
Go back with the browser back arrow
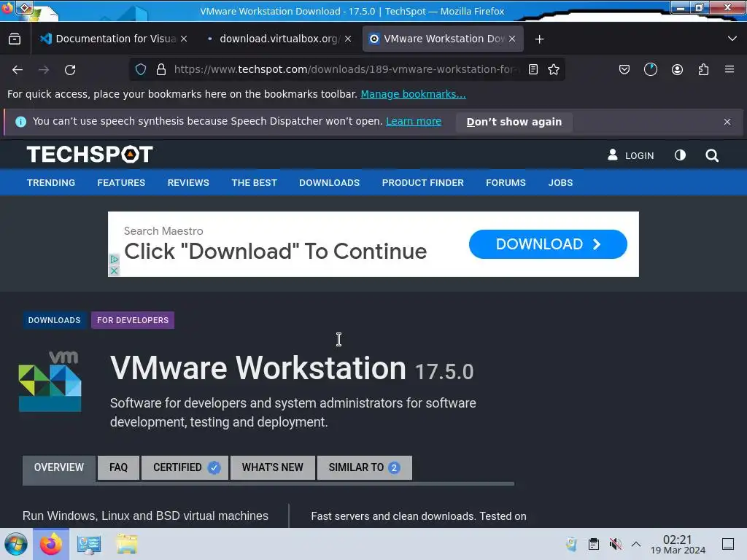pos(18,70)
